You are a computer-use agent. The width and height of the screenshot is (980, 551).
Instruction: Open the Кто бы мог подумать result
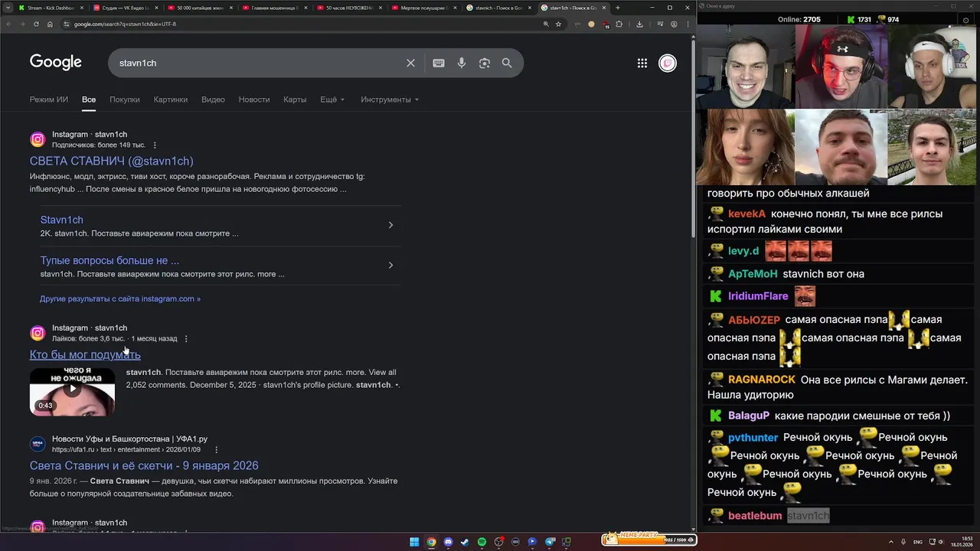[85, 354]
